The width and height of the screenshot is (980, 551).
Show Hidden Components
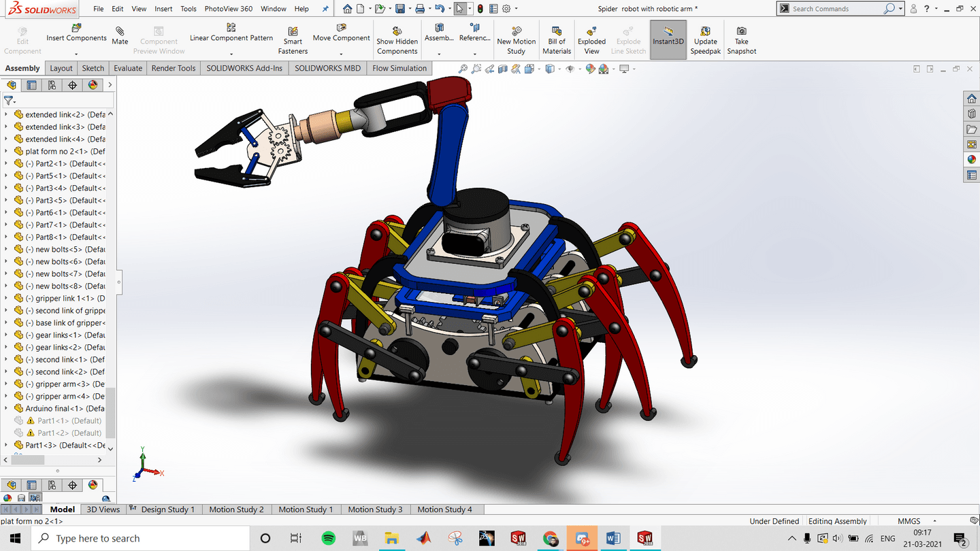tap(397, 41)
